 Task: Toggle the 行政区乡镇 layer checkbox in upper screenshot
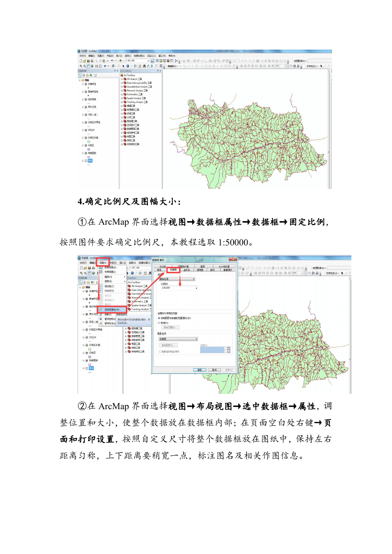[86, 138]
